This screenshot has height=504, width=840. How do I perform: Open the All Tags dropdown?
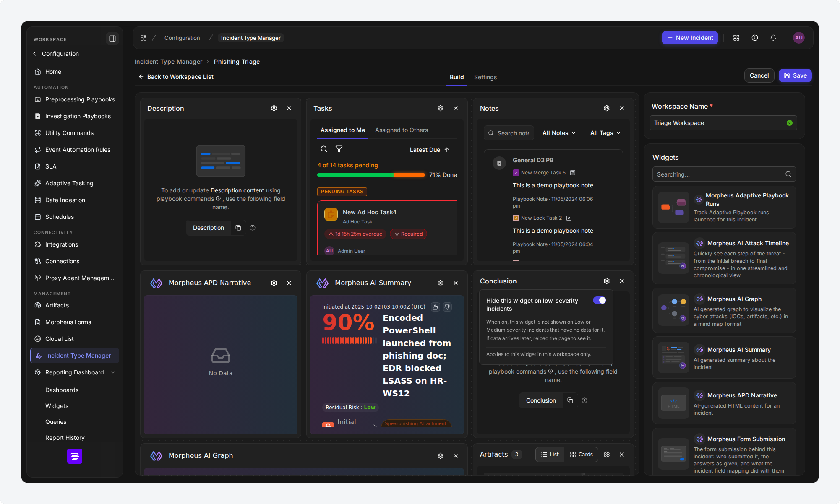[x=605, y=133]
